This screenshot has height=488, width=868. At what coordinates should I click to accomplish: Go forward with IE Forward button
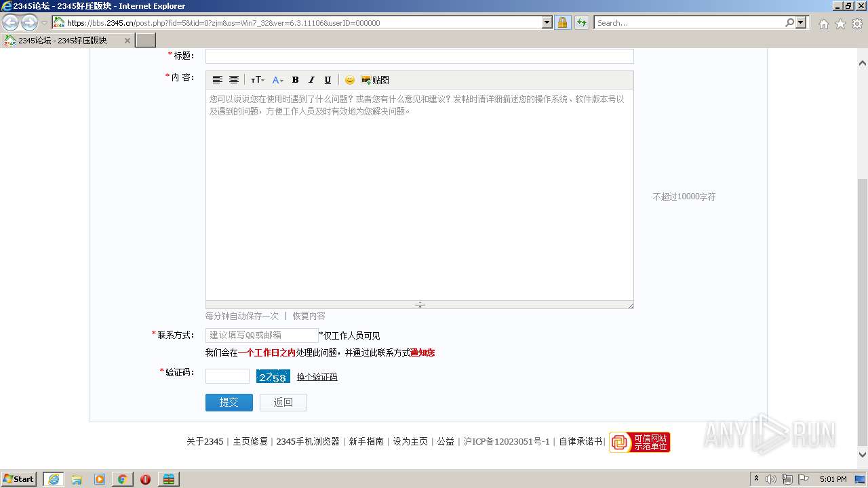click(29, 22)
